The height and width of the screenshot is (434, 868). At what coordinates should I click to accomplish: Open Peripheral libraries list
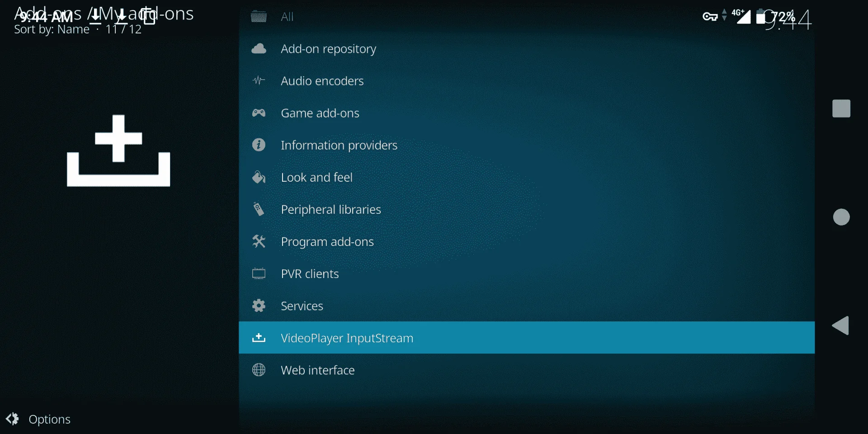tap(527, 209)
